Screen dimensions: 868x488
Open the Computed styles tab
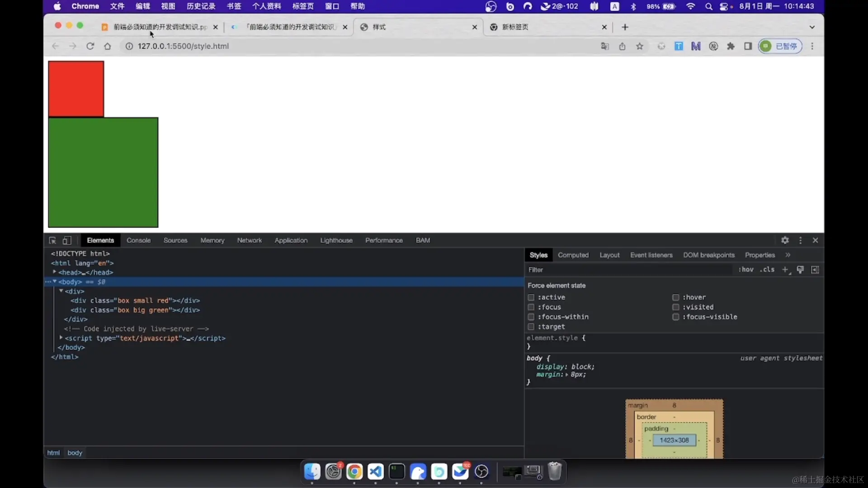tap(573, 255)
